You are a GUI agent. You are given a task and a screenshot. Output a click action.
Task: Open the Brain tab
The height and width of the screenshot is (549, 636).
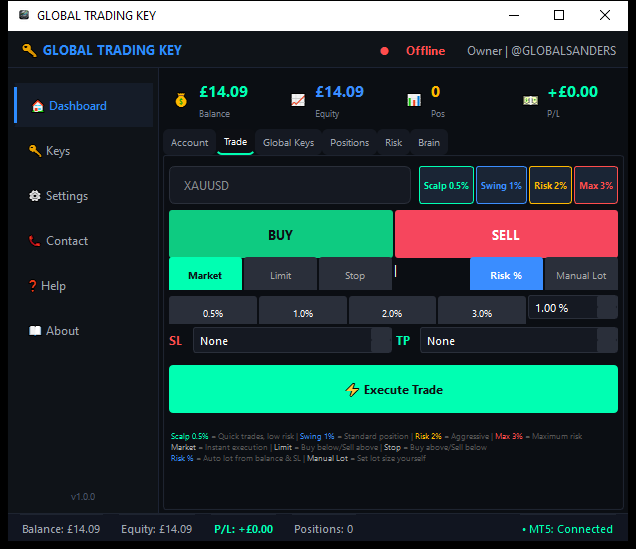(429, 143)
